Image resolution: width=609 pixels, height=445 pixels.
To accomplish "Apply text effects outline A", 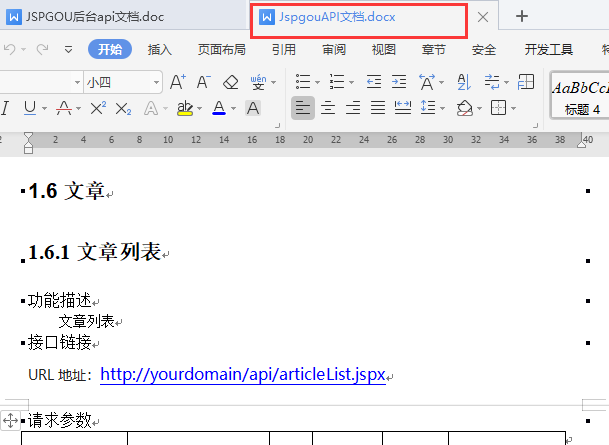I will pos(151,108).
